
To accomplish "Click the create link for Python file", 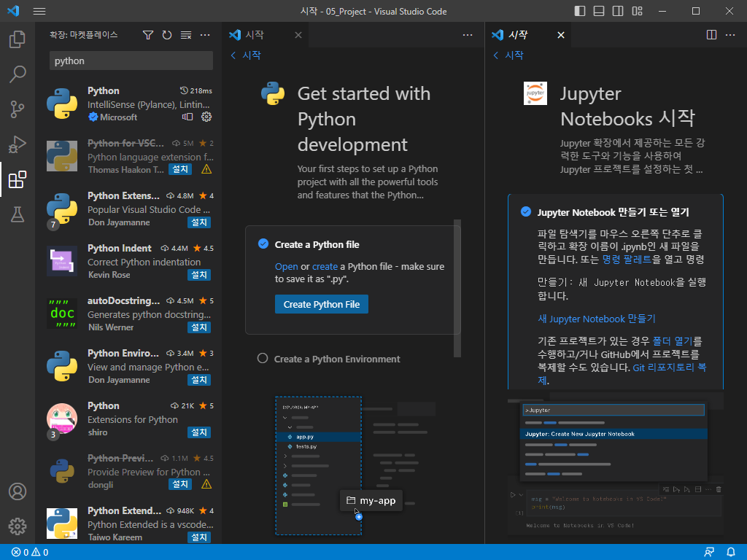I will [325, 267].
